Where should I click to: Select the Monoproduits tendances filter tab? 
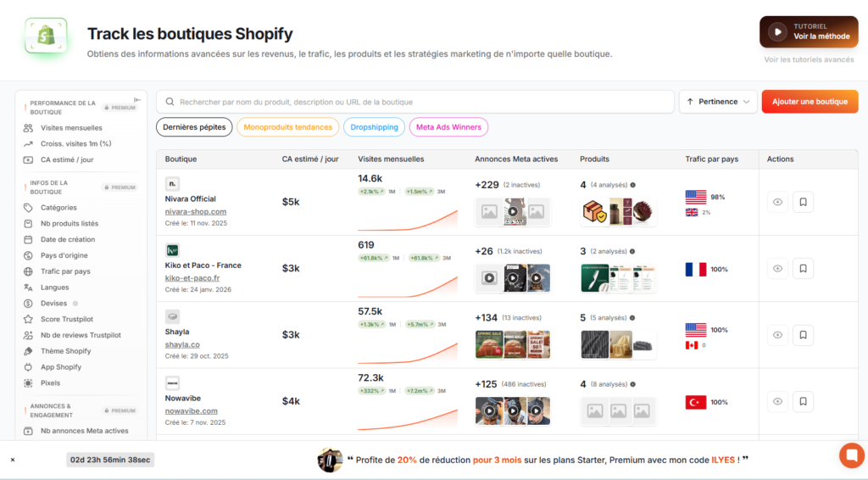[288, 127]
